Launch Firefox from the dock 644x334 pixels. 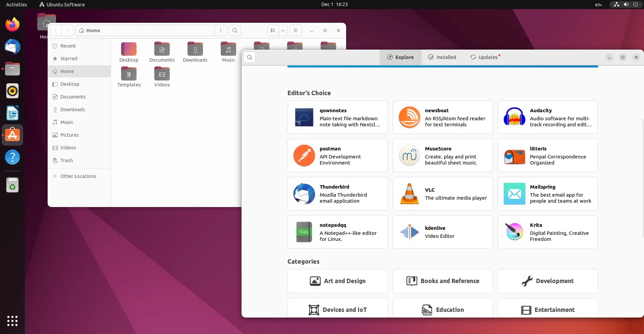12,24
